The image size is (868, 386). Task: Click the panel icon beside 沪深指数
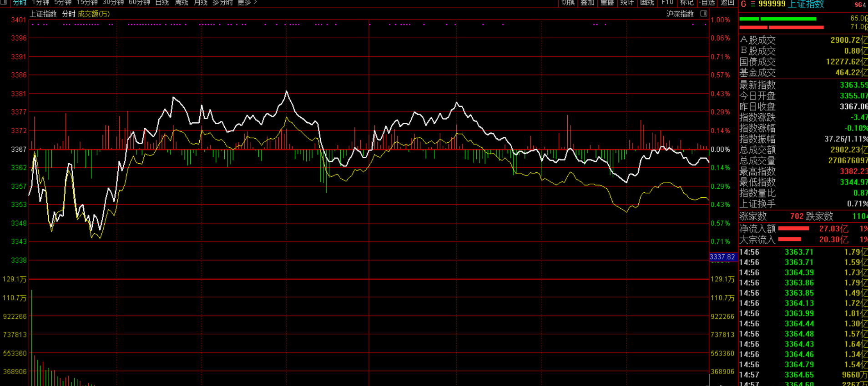(x=703, y=14)
